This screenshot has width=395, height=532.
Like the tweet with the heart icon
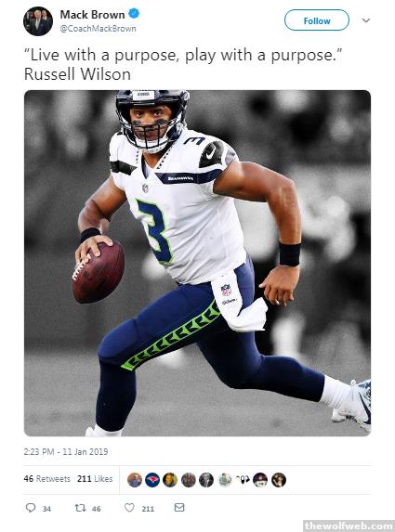pyautogui.click(x=129, y=508)
